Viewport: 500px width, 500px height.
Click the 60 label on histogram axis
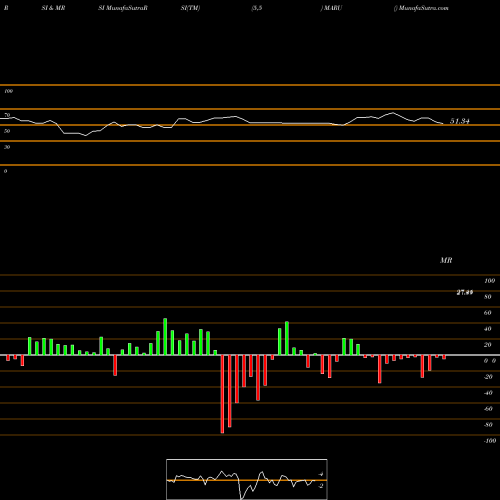pos(487,313)
